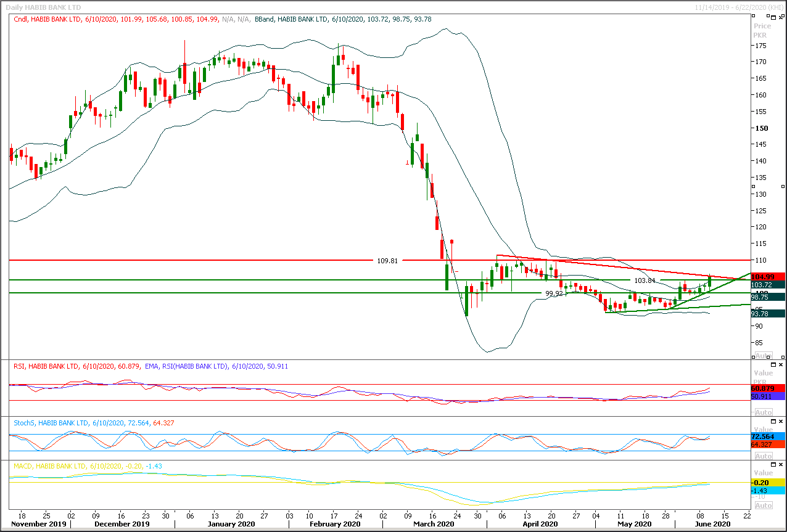The image size is (787, 532).
Task: Click the 98.75 middle band price tag
Action: 767,297
